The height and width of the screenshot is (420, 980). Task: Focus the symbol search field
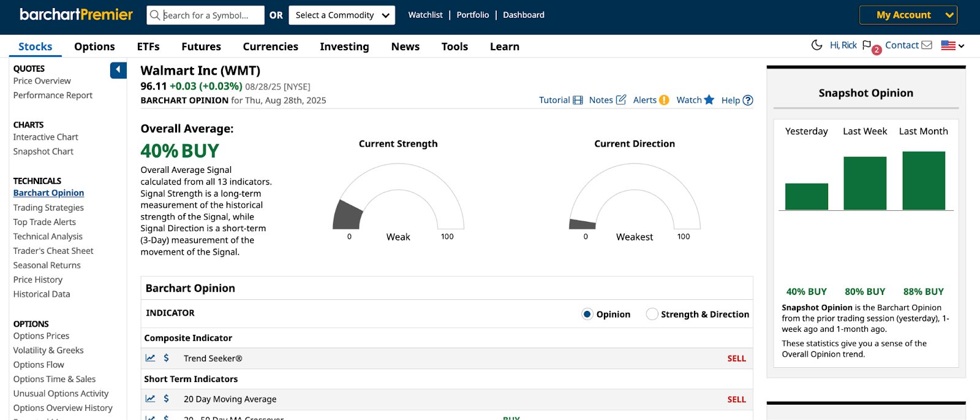206,15
